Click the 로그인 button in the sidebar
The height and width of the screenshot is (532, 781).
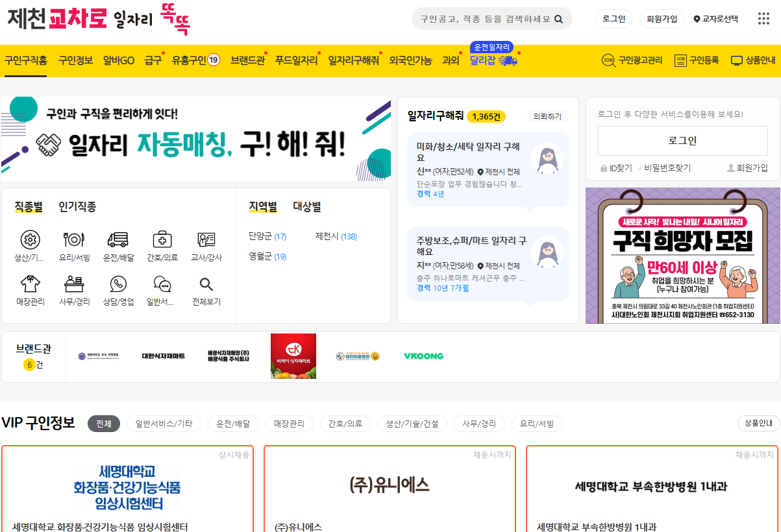(682, 140)
